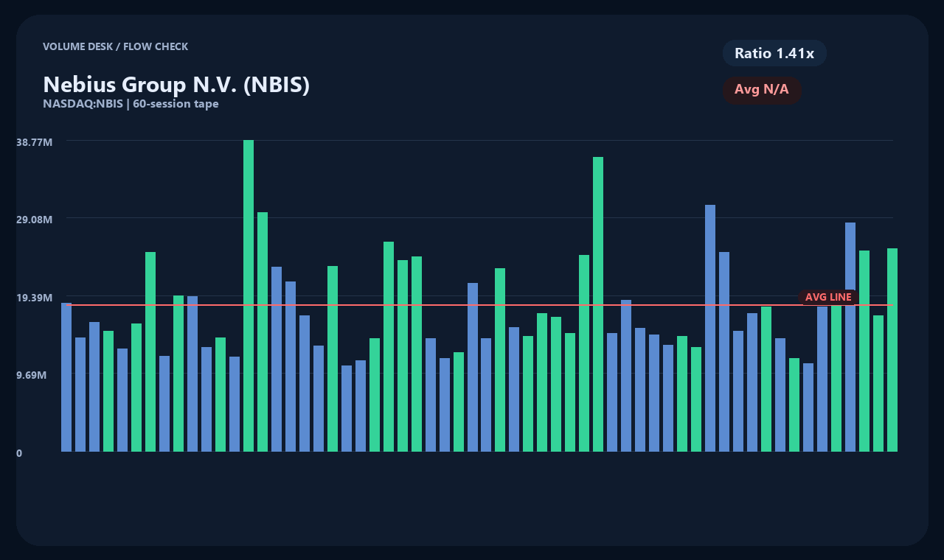The width and height of the screenshot is (944, 560).
Task: Click the 19.39M axis label
Action: coord(35,297)
